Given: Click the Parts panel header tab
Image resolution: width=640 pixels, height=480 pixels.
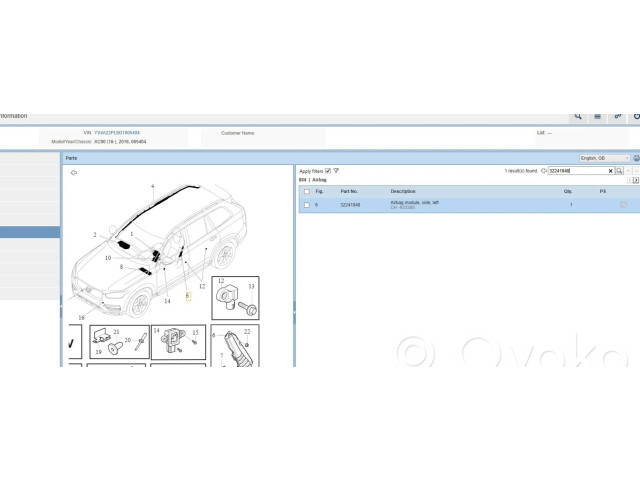Looking at the screenshot, I should pyautogui.click(x=72, y=158).
